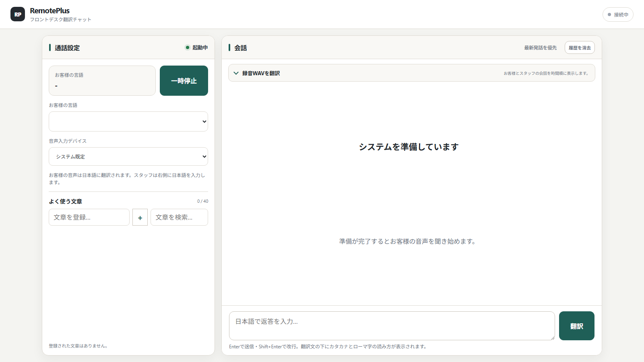
Task: Clear history with 履歴を消去 button
Action: point(580,47)
